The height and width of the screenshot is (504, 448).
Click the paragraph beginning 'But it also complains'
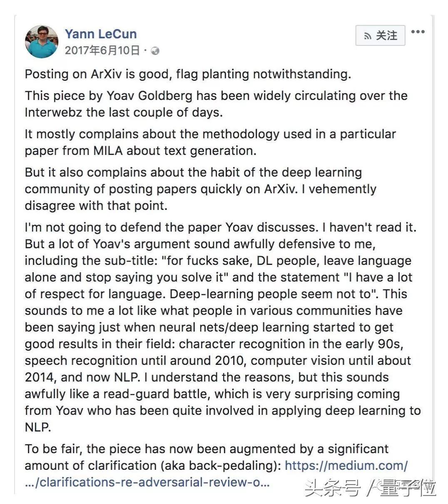tap(200, 189)
